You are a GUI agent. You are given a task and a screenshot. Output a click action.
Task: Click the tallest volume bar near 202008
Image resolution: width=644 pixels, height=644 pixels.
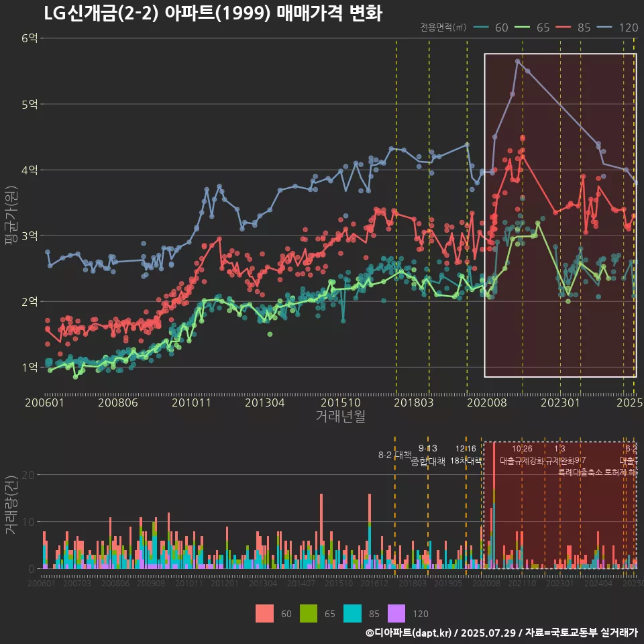[x=494, y=505]
